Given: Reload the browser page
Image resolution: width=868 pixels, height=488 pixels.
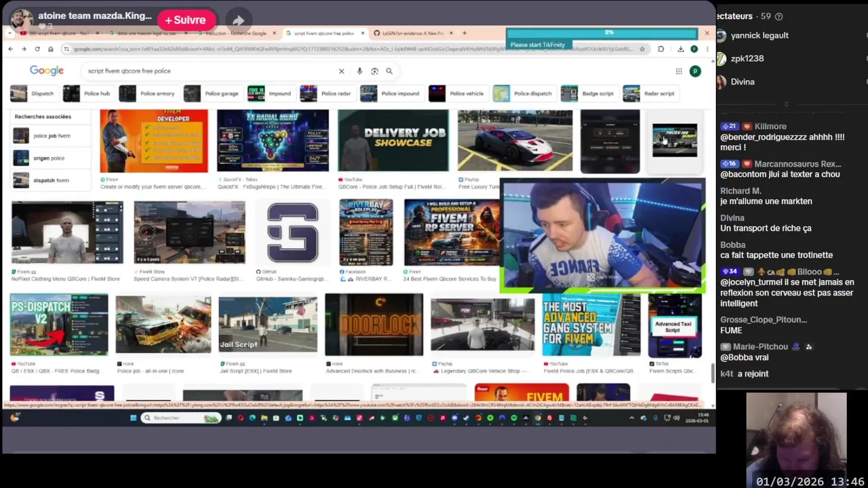Looking at the screenshot, I should pos(37,49).
